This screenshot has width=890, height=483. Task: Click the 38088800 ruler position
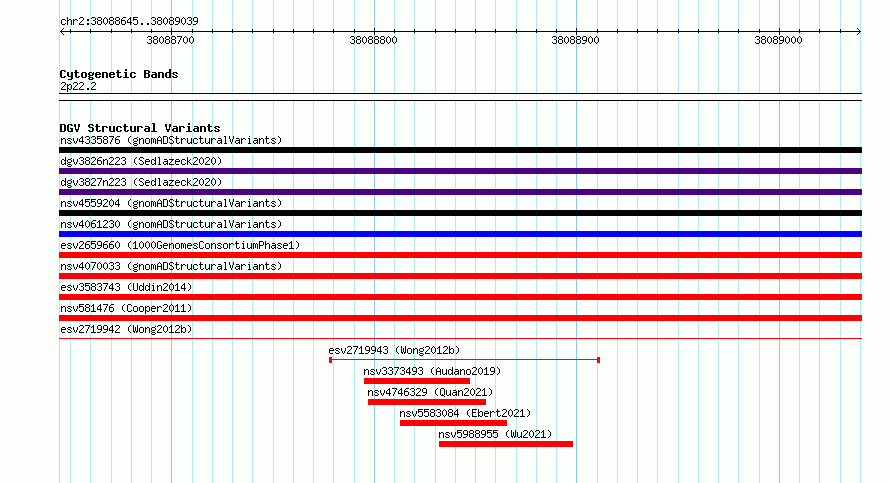tap(373, 40)
